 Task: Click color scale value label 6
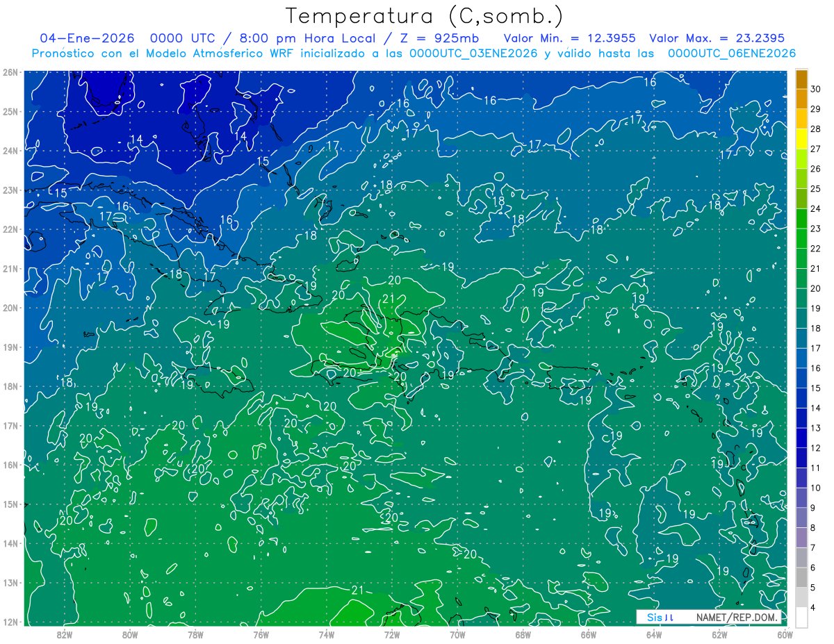[813, 568]
